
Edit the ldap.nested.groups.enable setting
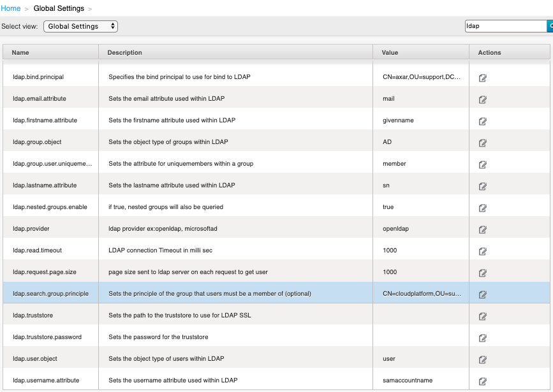click(482, 208)
